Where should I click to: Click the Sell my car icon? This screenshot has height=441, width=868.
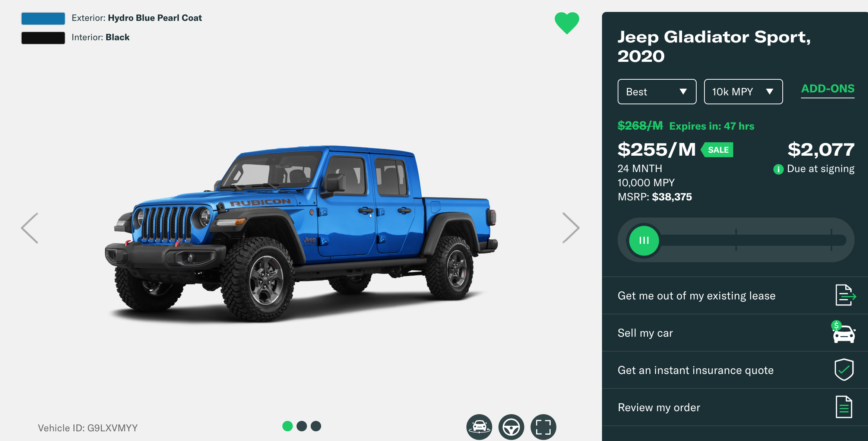844,332
